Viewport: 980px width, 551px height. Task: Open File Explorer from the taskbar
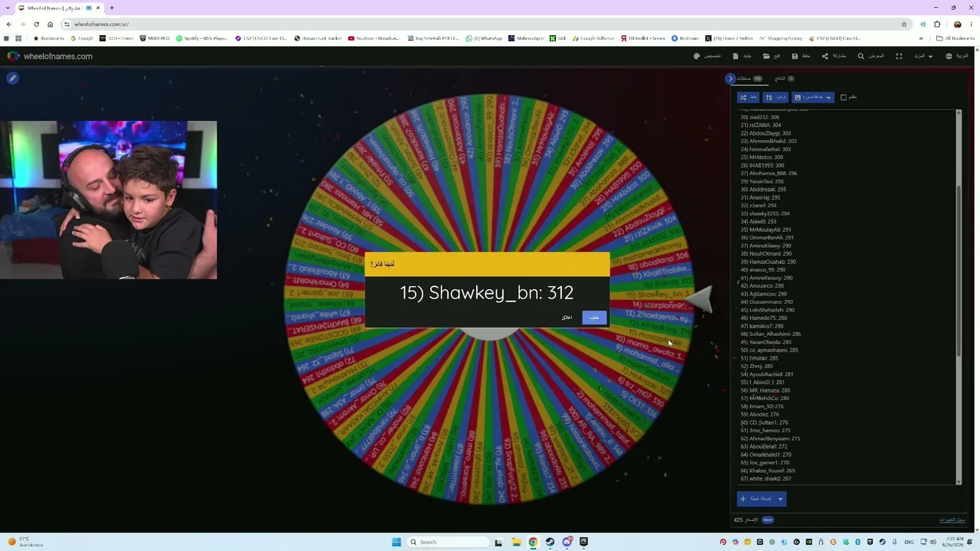coord(516,542)
